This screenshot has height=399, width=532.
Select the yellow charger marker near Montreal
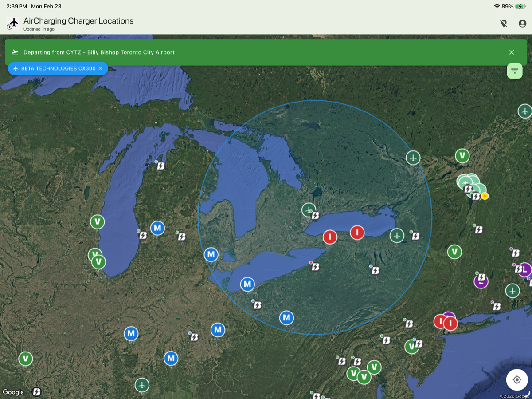pos(485,196)
